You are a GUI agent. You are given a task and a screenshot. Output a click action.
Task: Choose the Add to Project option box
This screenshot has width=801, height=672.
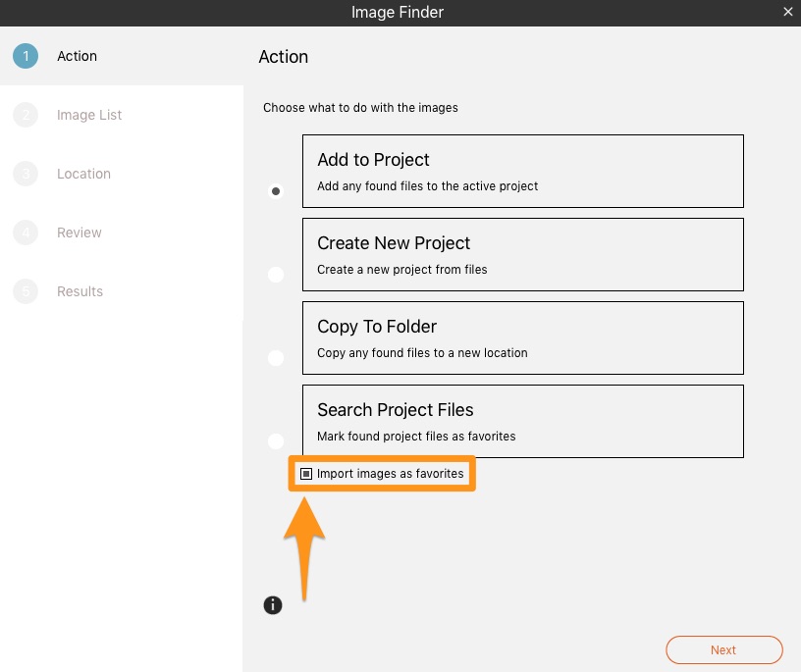point(523,171)
